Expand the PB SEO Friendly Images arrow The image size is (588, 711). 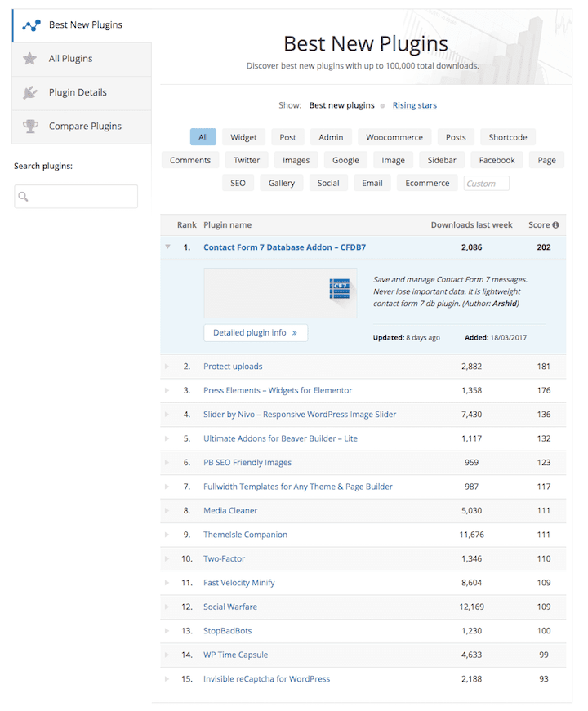167,463
